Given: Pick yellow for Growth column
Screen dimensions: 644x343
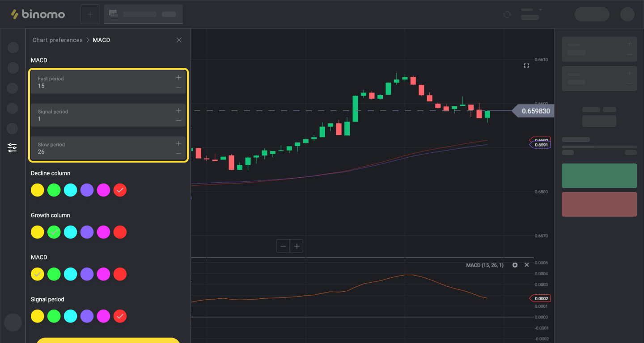Looking at the screenshot, I should click(38, 232).
